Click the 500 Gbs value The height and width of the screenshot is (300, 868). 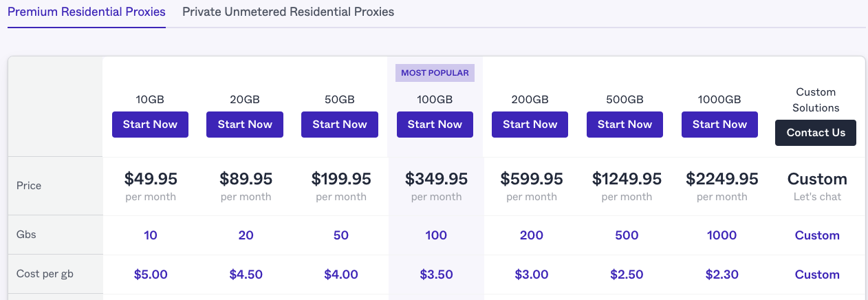pyautogui.click(x=627, y=235)
